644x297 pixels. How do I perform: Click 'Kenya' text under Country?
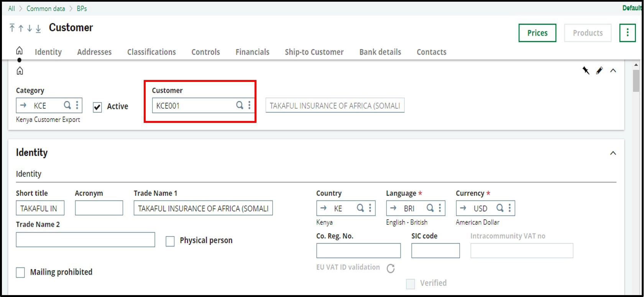324,222
